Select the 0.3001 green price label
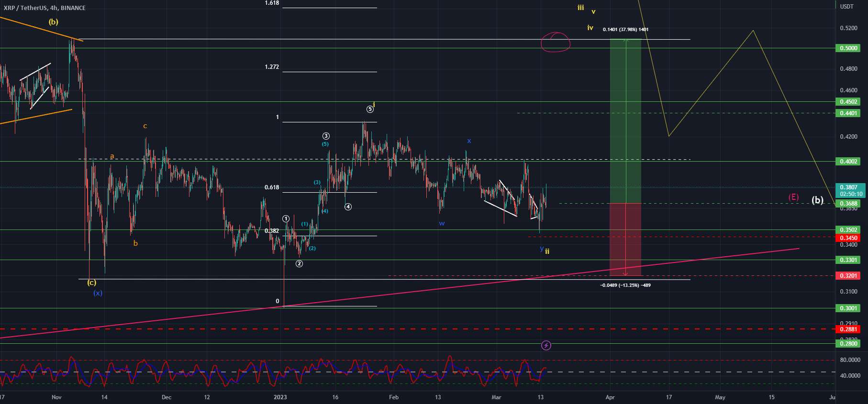This screenshot has width=868, height=404. coord(848,308)
